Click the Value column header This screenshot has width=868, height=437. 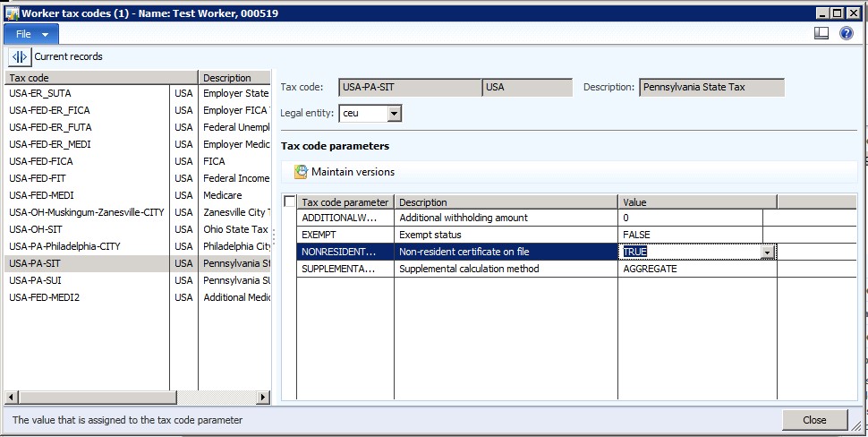[696, 202]
